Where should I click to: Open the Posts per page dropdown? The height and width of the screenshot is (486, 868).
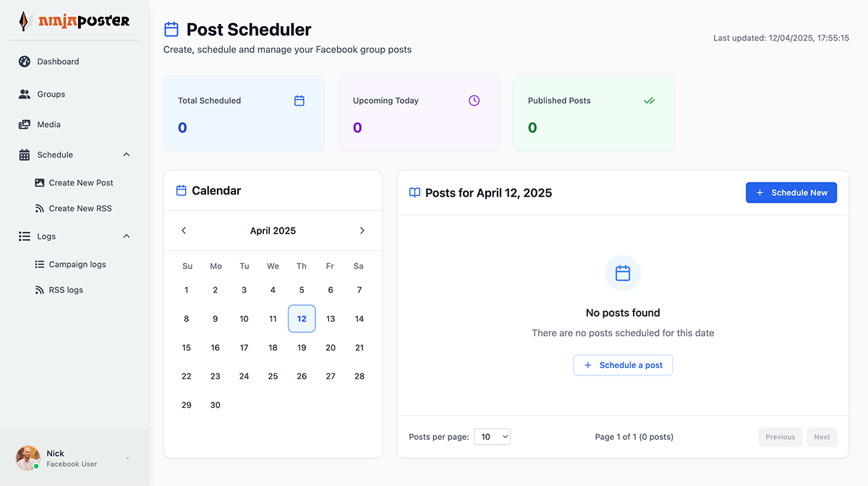[x=492, y=437]
